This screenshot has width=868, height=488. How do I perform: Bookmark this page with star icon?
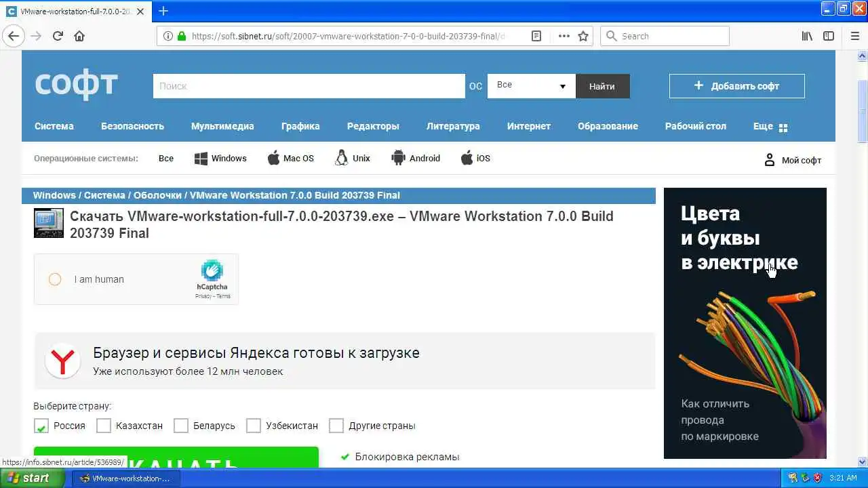point(583,36)
